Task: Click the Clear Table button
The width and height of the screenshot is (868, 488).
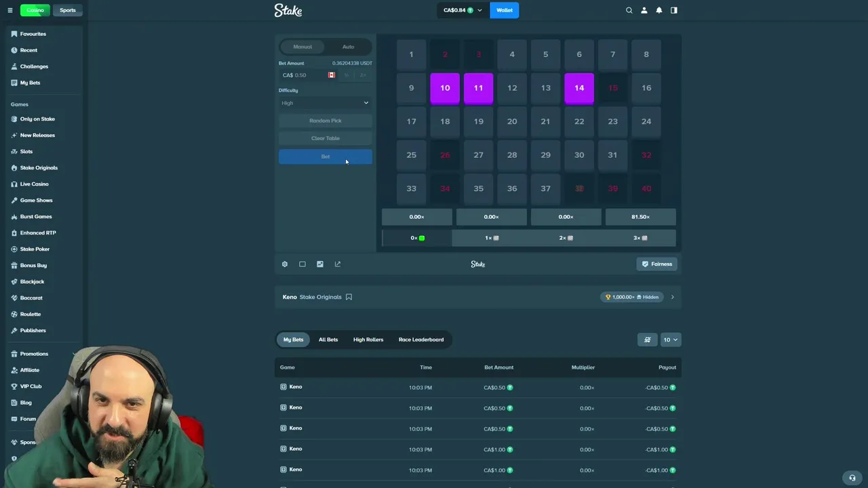Action: 325,138
